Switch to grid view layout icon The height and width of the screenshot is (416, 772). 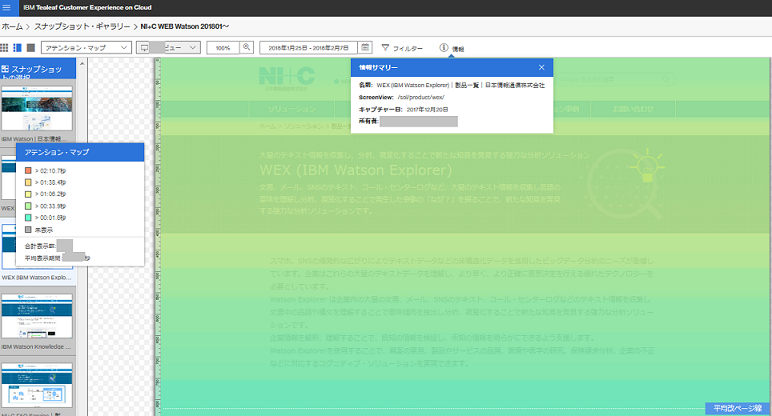4,48
